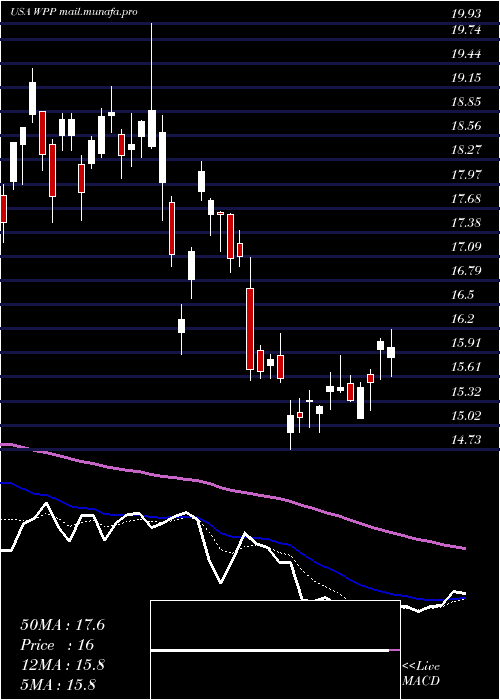Click the 17.97 price axis label
This screenshot has width=500, height=700.
(466, 175)
